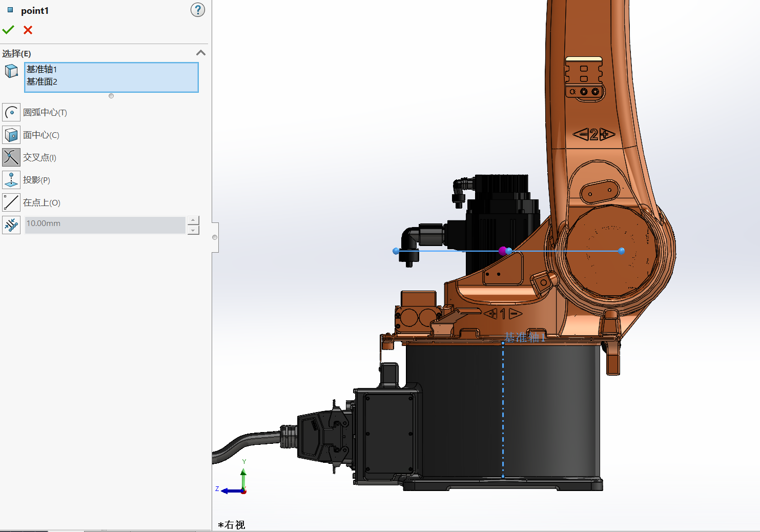Select 基准轴1 in the selection list
The height and width of the screenshot is (532, 760).
pos(42,69)
